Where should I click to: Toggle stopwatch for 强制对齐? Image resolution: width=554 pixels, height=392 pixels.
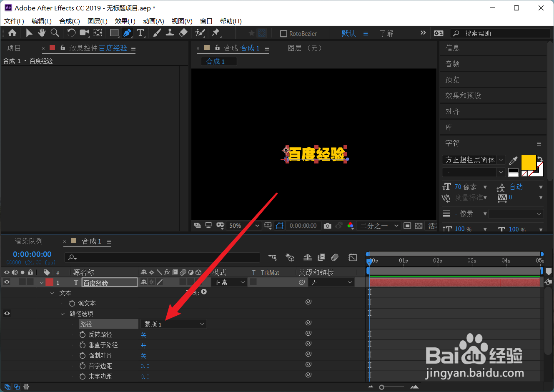83,355
